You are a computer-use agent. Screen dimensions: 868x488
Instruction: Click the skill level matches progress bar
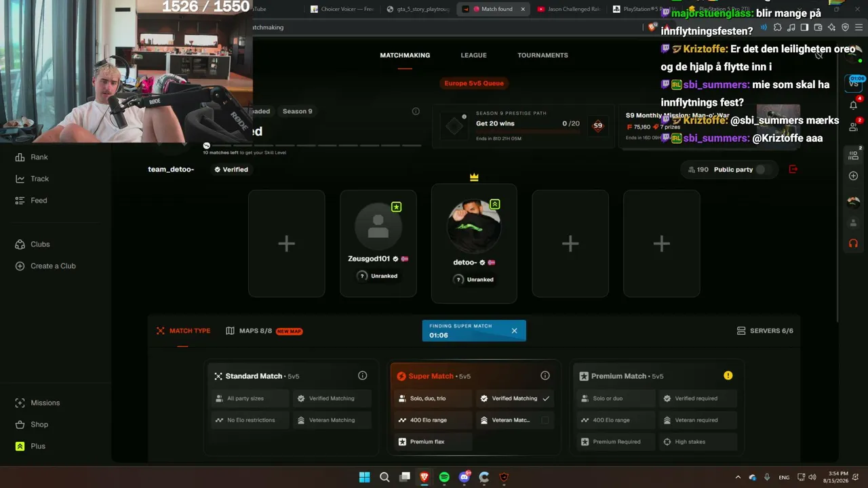[312, 145]
